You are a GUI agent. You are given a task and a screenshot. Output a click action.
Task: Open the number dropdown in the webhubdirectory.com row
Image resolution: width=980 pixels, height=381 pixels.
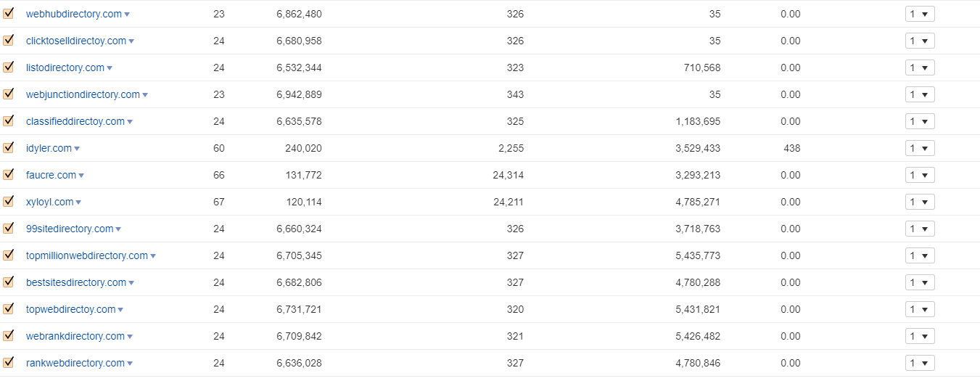pyautogui.click(x=920, y=14)
